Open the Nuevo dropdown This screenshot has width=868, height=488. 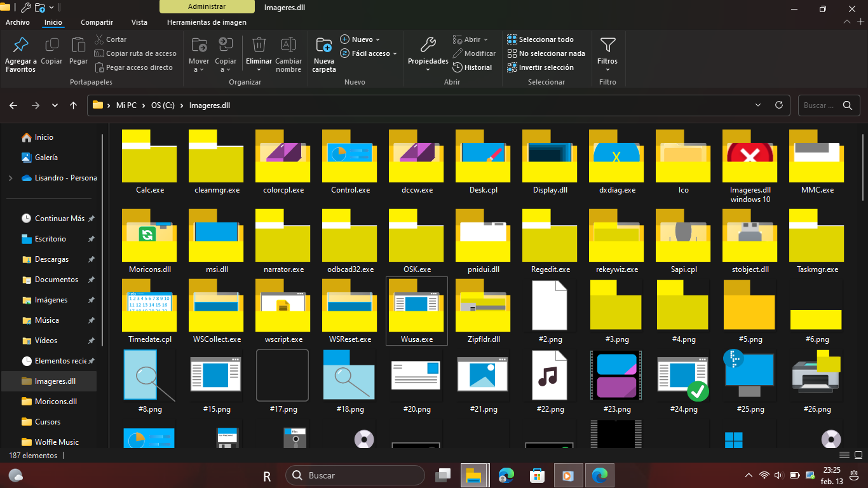[x=360, y=39]
